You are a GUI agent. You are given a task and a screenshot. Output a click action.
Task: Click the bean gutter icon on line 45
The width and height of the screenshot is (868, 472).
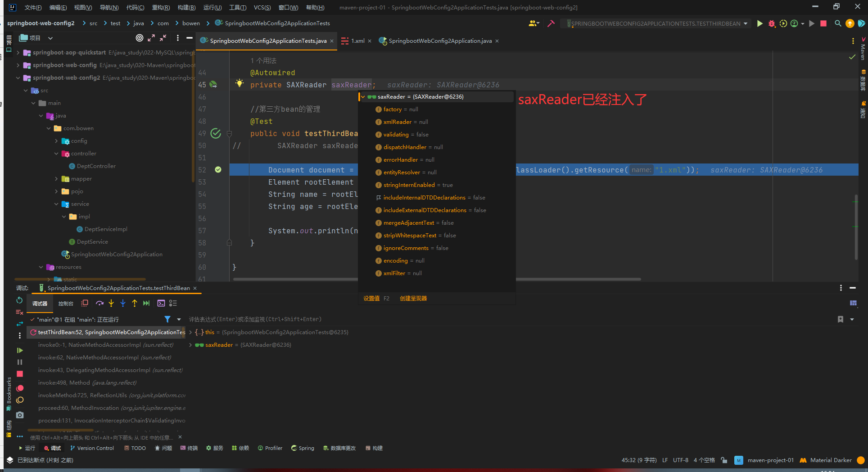click(x=213, y=84)
